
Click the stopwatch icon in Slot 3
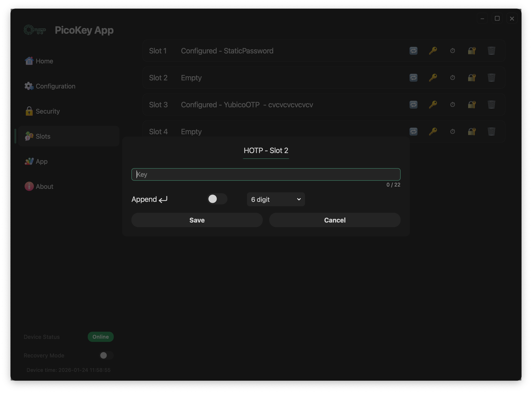pos(452,105)
